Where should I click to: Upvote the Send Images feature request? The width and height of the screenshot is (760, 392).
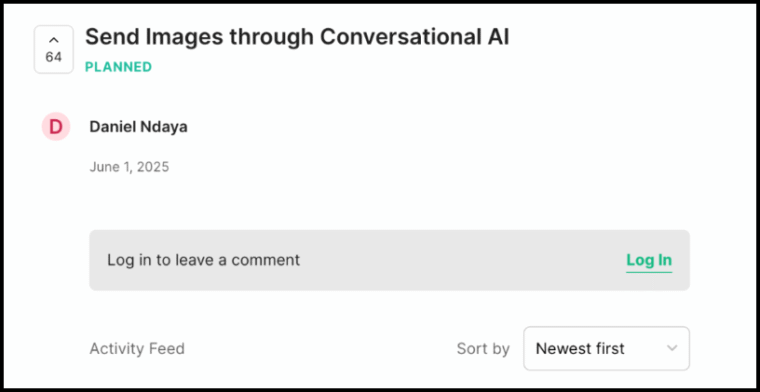[x=54, y=49]
